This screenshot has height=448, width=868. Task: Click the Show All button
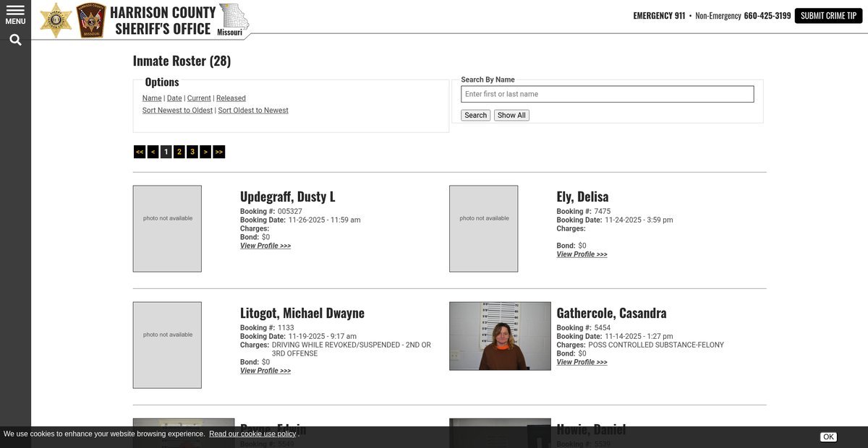(511, 116)
